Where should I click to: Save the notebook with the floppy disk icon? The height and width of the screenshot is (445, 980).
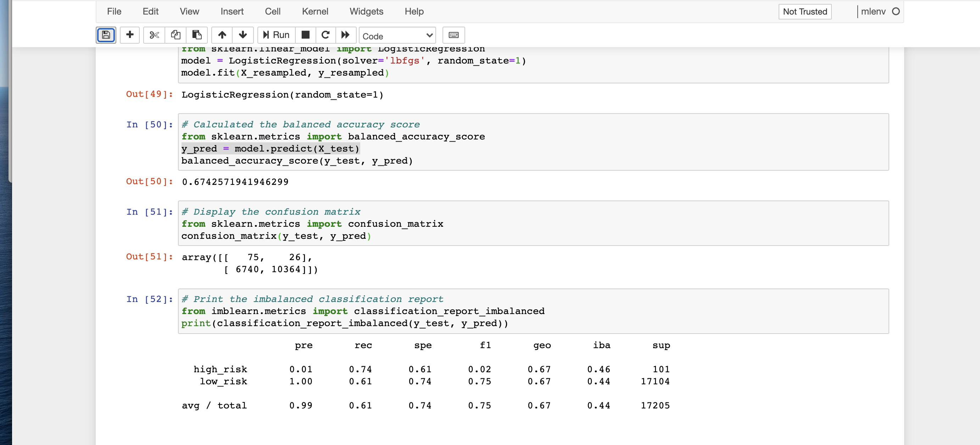click(x=106, y=35)
